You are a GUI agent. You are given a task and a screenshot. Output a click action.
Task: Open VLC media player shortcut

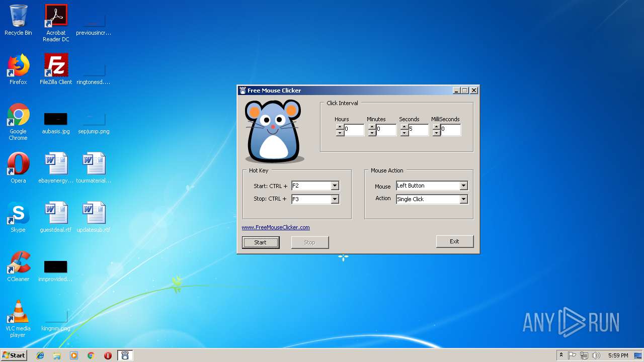(18, 318)
